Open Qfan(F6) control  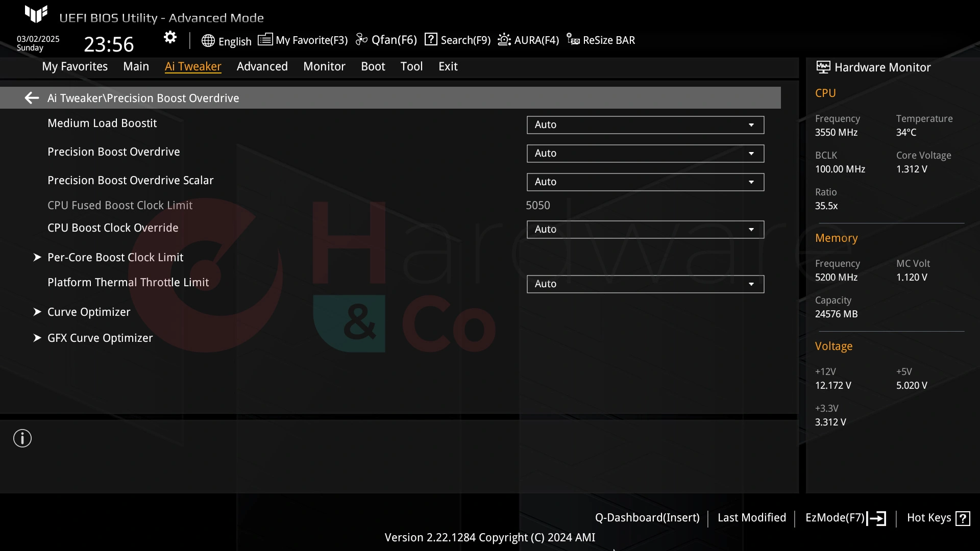395,40
